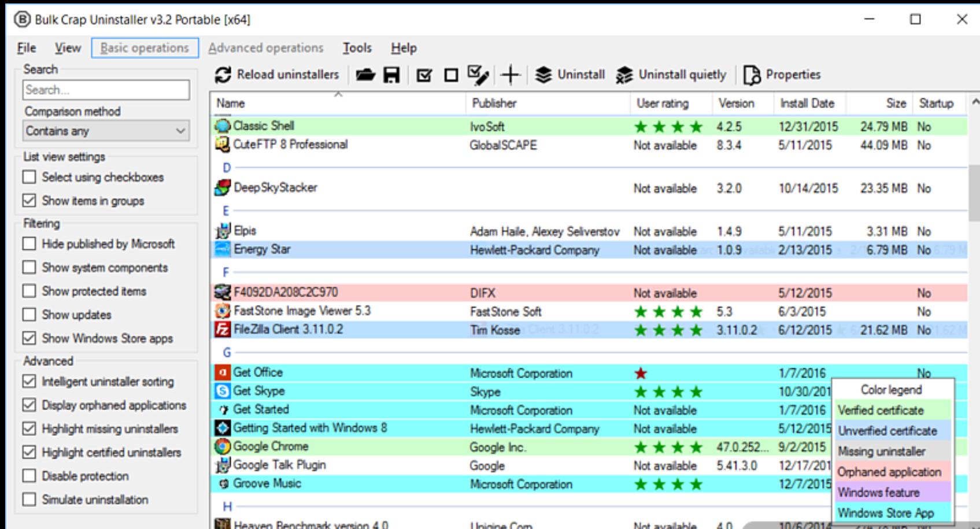
Task: Check Show system components
Action: (x=29, y=267)
